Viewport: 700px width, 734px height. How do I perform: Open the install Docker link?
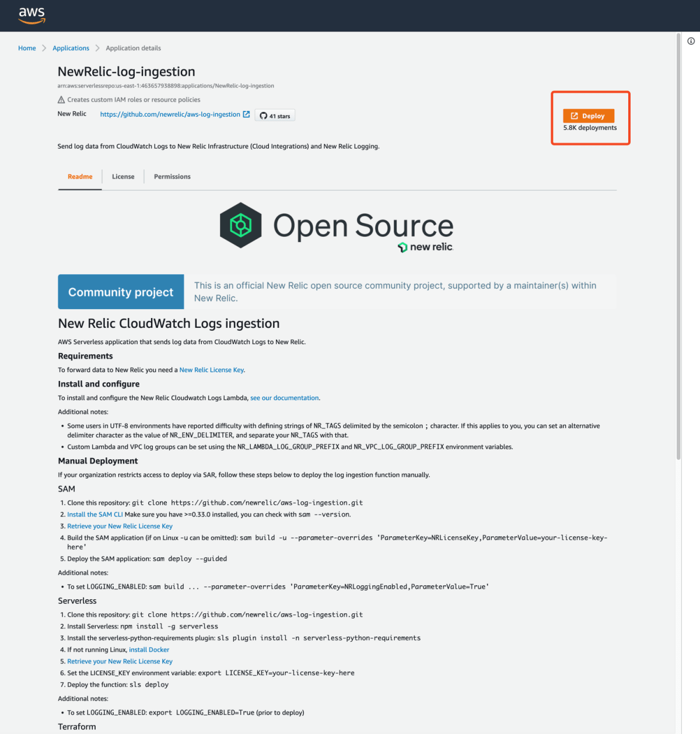(x=149, y=650)
